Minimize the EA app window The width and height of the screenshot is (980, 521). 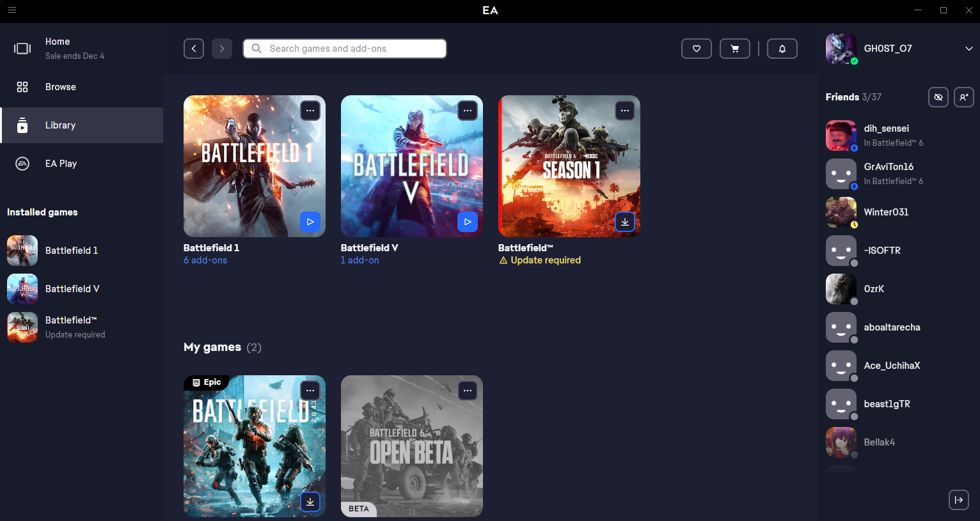coord(918,10)
